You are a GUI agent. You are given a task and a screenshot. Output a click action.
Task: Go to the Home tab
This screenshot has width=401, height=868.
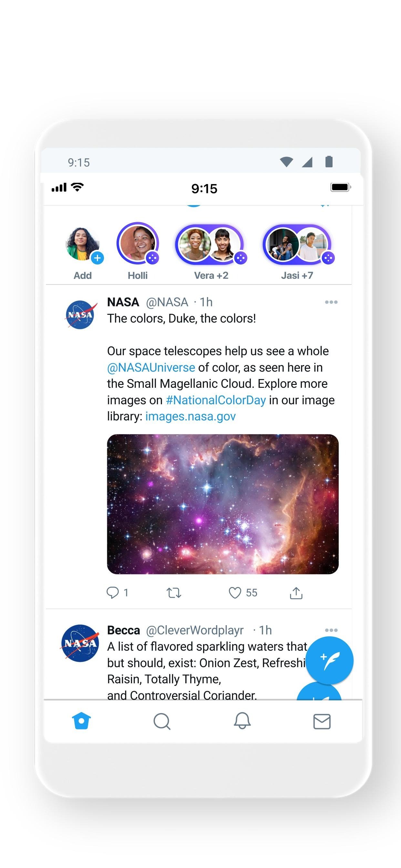82,721
